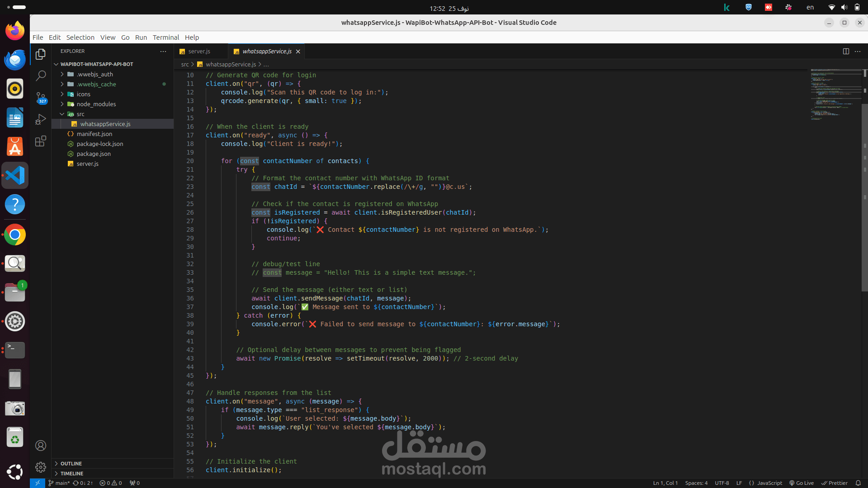Click the editor vertical scrollbar
This screenshot has height=488, width=868.
[864, 199]
